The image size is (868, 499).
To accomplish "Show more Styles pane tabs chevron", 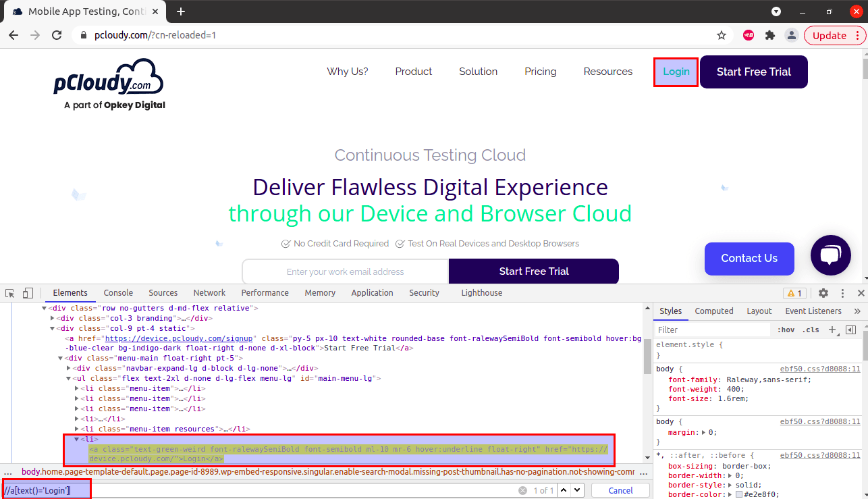I will coord(857,311).
